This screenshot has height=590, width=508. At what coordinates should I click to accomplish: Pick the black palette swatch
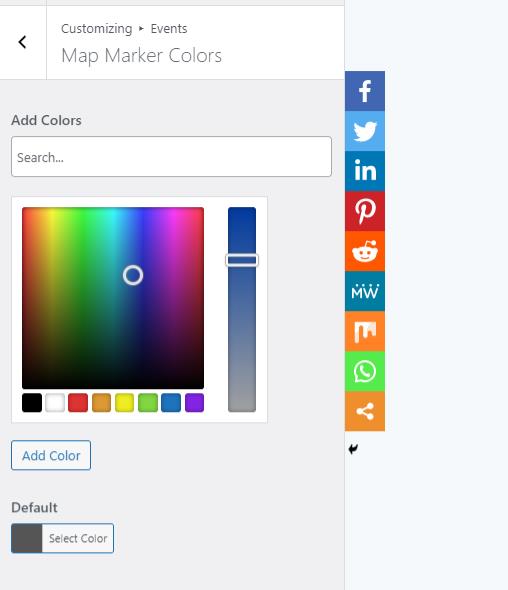(32, 403)
